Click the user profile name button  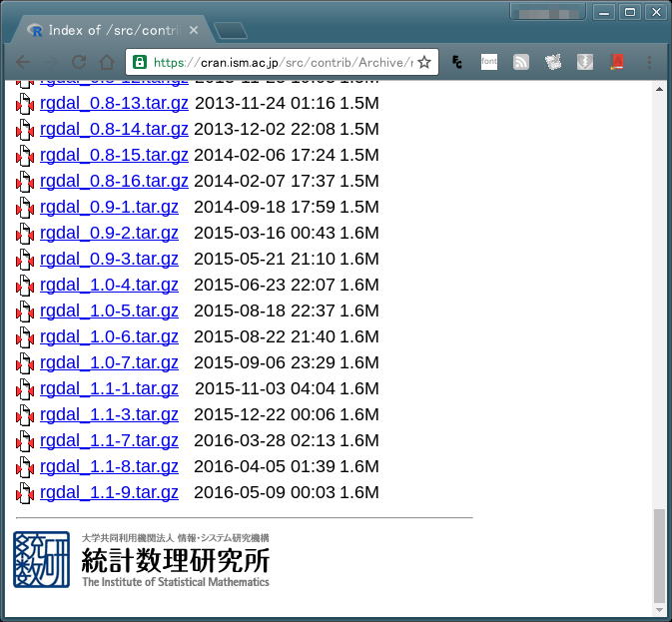(548, 13)
